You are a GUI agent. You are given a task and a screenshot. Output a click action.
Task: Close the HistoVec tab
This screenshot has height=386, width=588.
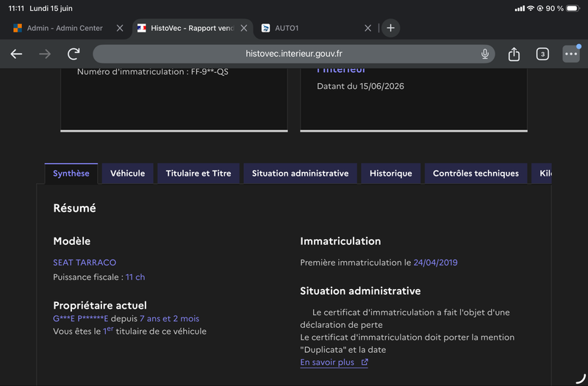pos(244,28)
